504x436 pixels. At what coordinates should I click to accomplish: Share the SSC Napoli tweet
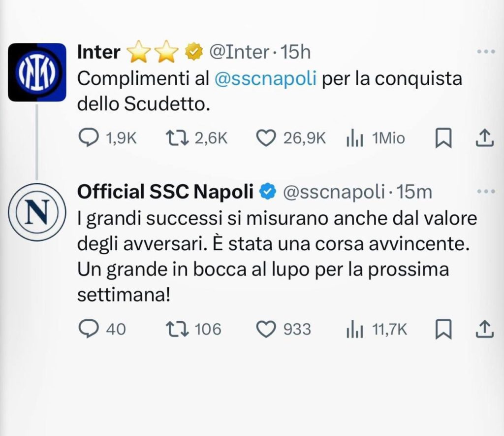click(x=484, y=329)
